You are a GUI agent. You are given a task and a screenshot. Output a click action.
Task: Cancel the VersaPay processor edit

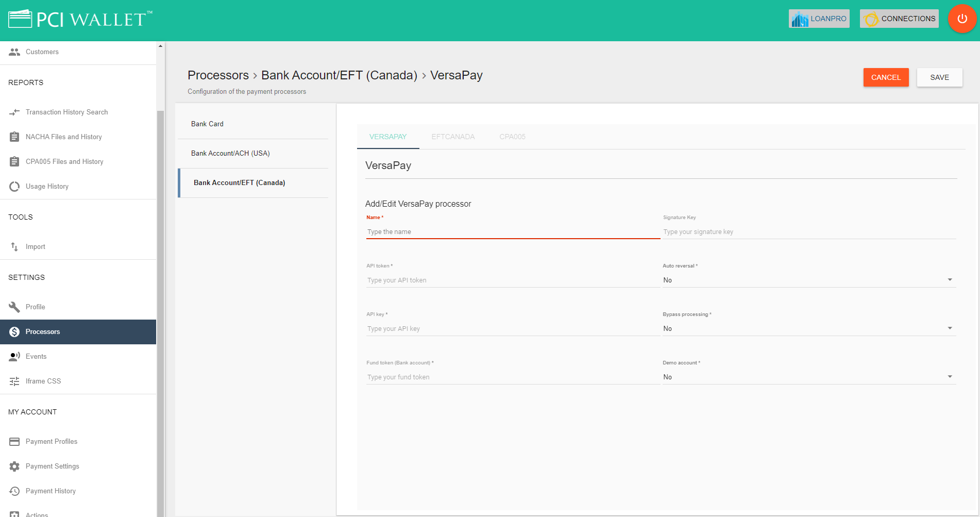point(886,77)
